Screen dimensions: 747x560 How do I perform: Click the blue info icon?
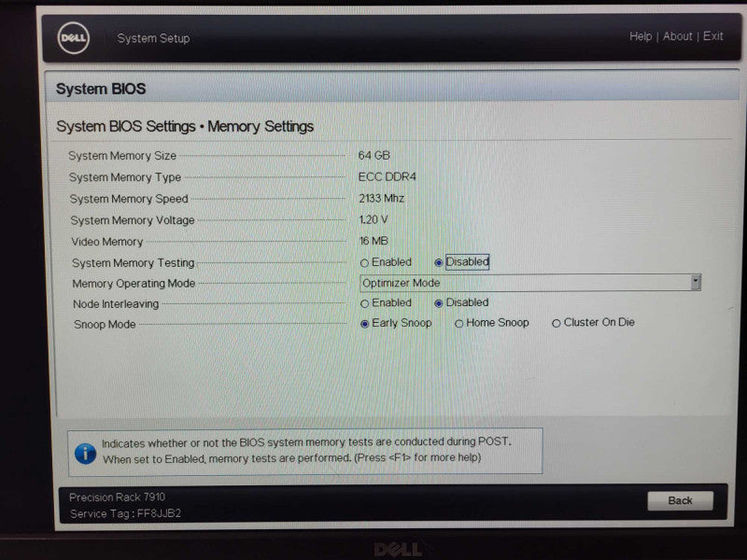(86, 453)
